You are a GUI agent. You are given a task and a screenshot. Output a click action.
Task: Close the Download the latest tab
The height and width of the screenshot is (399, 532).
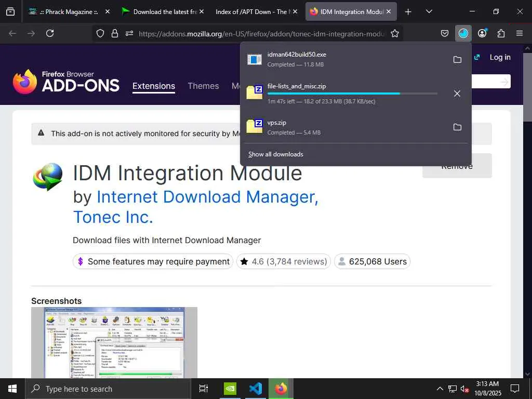point(202,12)
